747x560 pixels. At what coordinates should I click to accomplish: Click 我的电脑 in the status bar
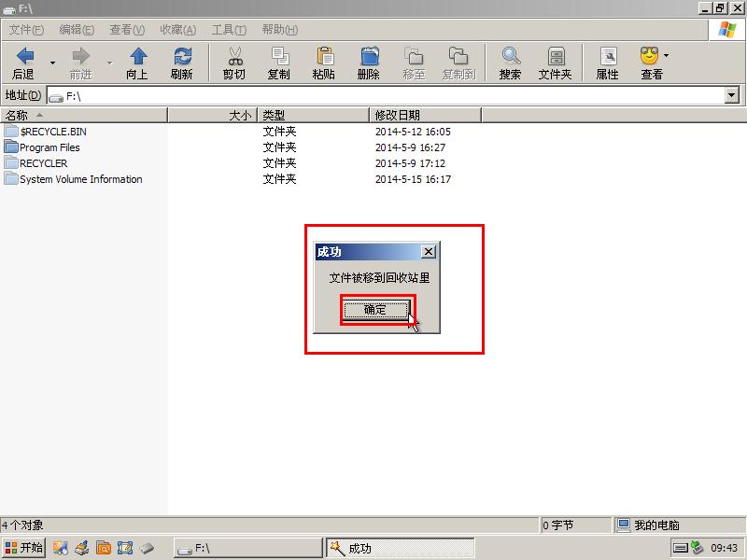coord(656,525)
